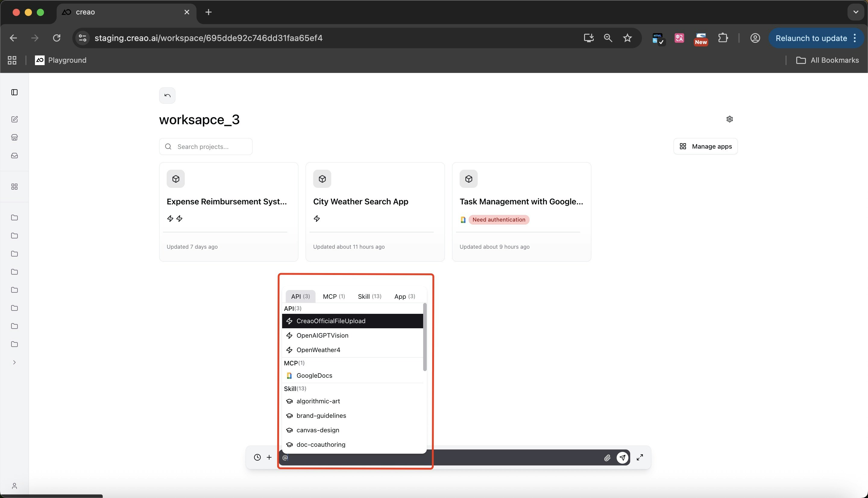This screenshot has width=868, height=498.
Task: Click the workspace settings gear icon
Action: coord(729,119)
